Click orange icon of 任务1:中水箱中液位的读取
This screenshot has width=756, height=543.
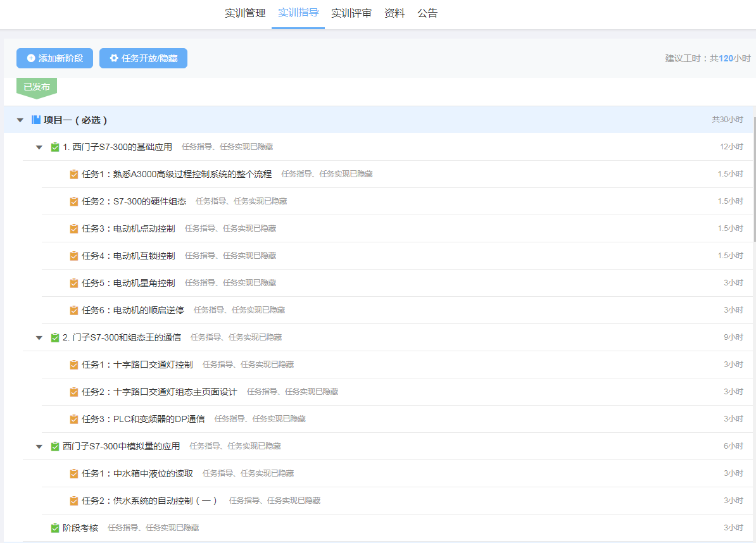[74, 473]
